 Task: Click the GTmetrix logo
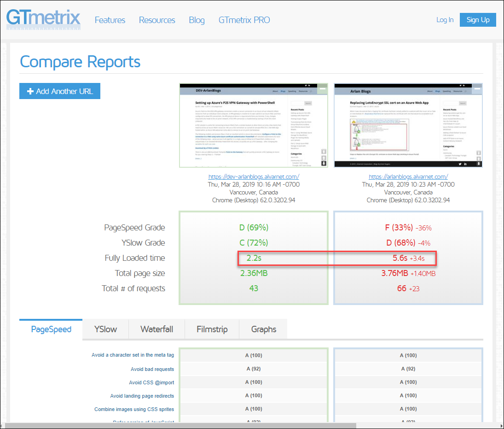click(43, 19)
